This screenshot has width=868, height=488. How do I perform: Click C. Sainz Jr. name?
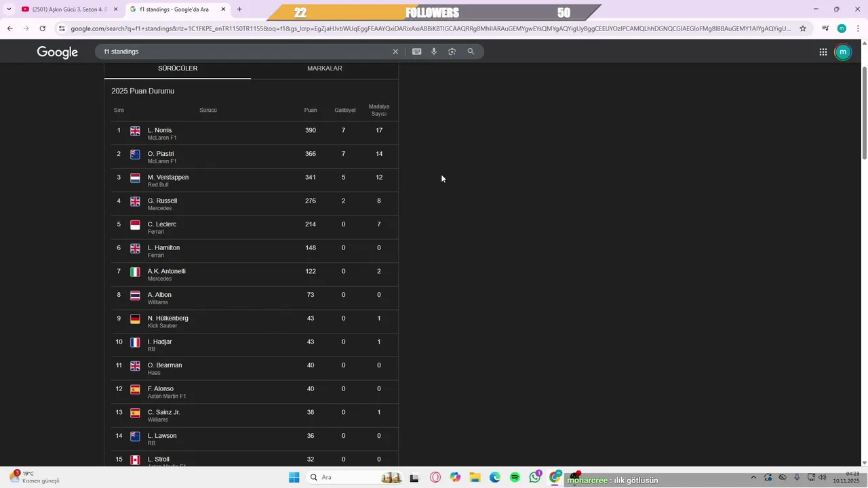tap(163, 412)
